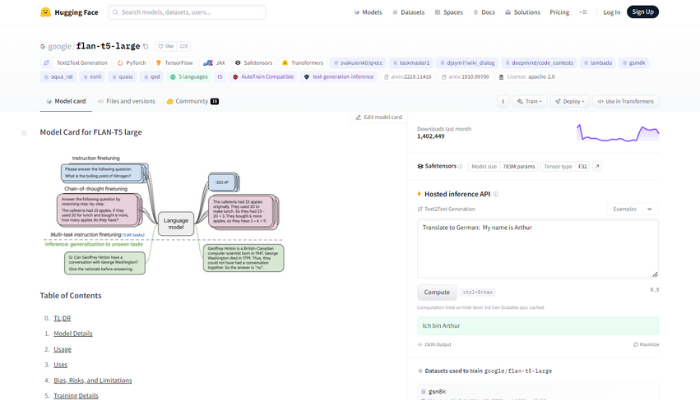This screenshot has width=700, height=400.
Task: Select the AutoTrain Compatible tag
Action: (263, 77)
